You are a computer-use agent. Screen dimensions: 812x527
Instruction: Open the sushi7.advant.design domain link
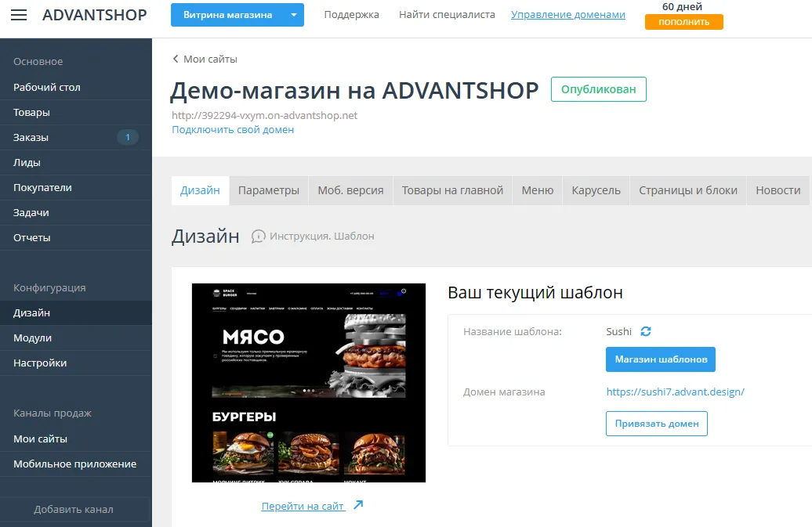click(x=675, y=392)
